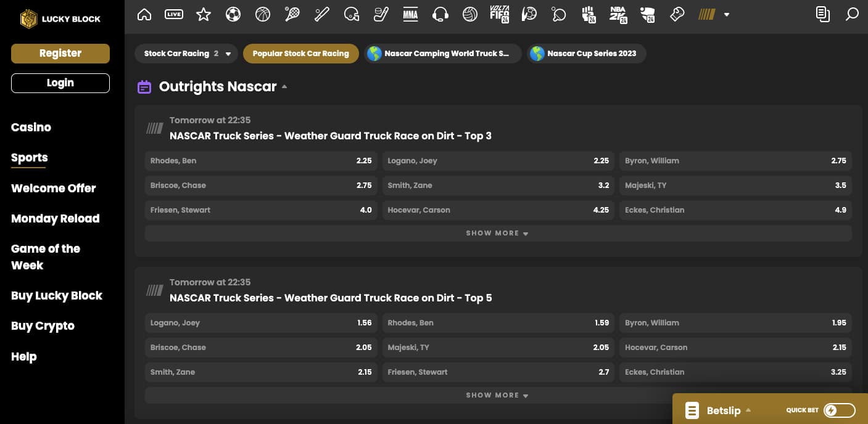
Task: Open Welcome Offer in the sidebar
Action: click(54, 189)
